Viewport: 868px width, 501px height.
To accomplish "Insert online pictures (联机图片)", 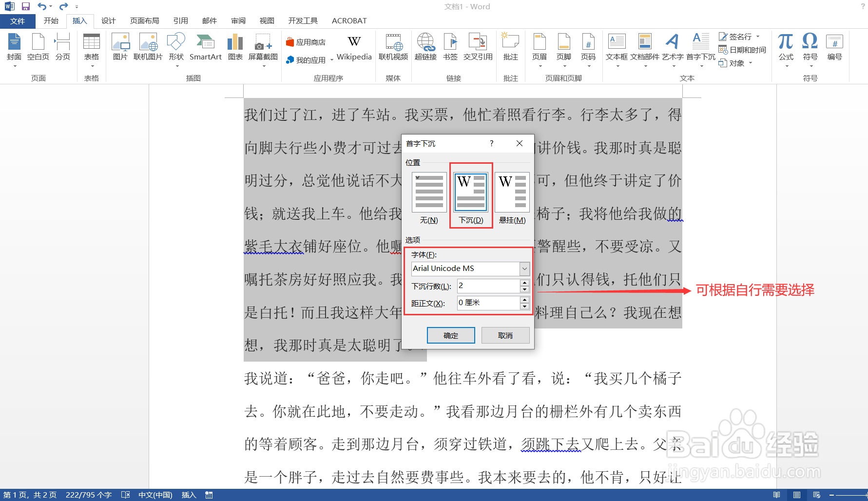I will pos(148,47).
